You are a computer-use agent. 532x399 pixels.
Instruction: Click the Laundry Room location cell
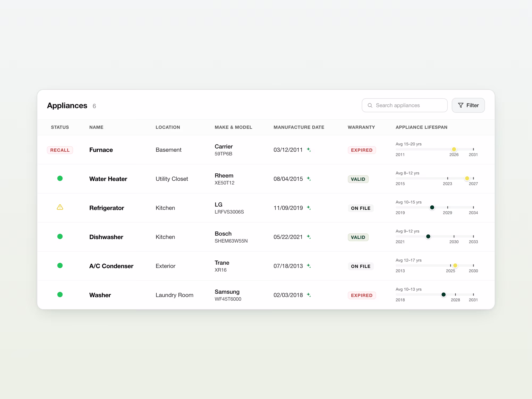[174, 295]
